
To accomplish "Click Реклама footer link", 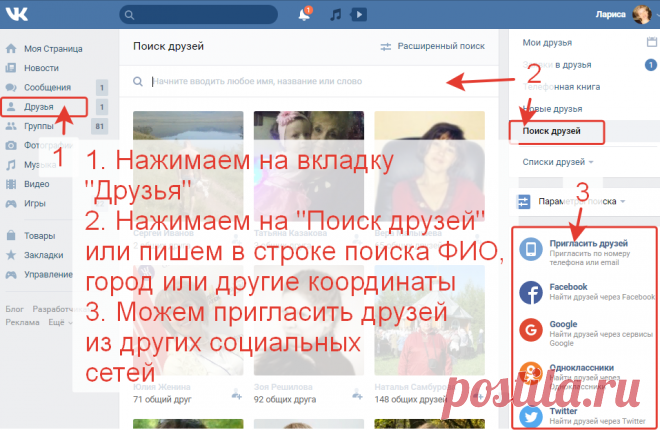I will click(x=22, y=322).
